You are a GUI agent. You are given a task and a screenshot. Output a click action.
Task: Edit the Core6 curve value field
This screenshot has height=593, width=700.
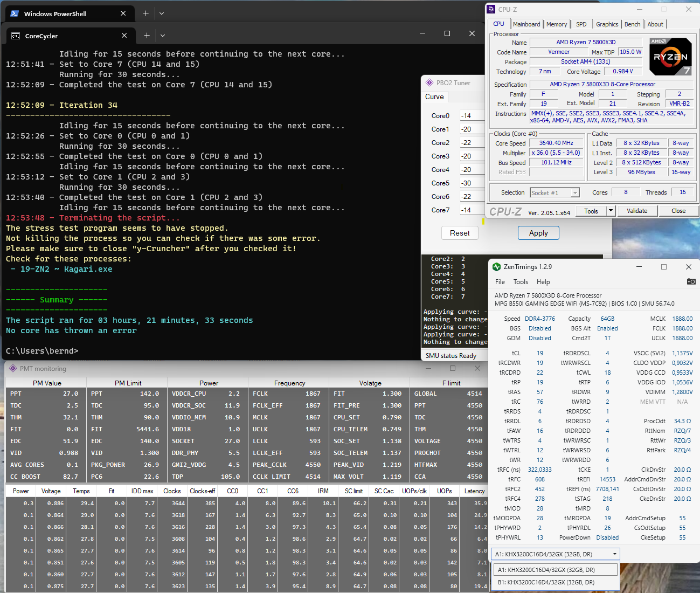(x=473, y=197)
